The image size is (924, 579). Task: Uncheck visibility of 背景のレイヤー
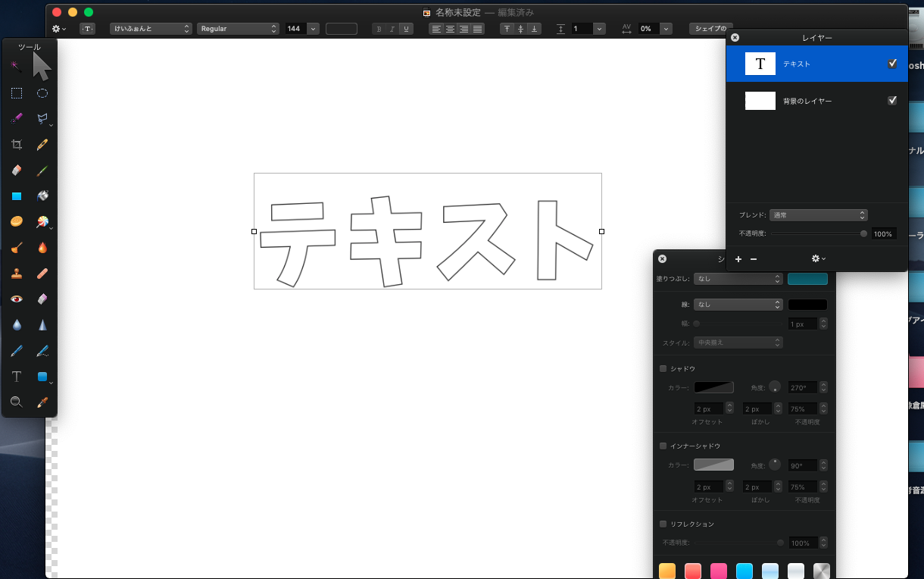pyautogui.click(x=892, y=100)
